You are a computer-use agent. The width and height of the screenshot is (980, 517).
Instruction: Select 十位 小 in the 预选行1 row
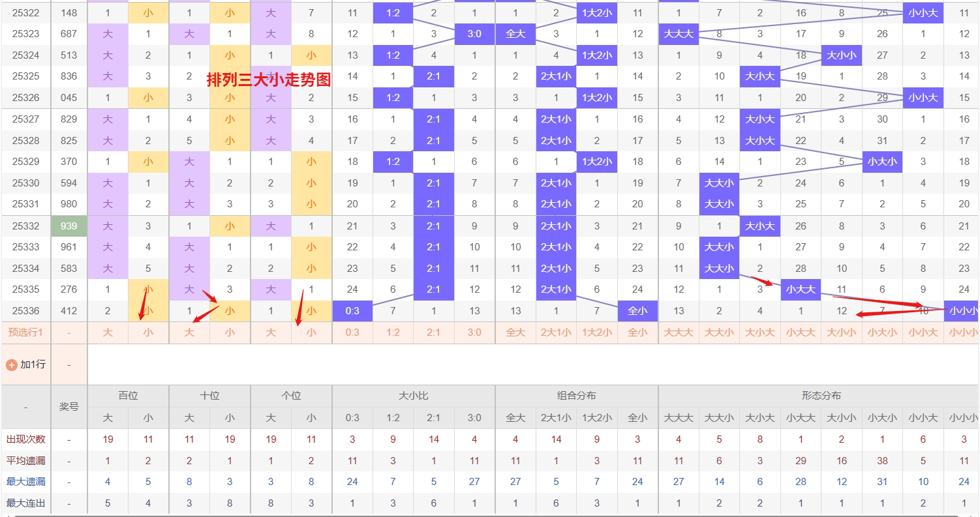point(230,332)
